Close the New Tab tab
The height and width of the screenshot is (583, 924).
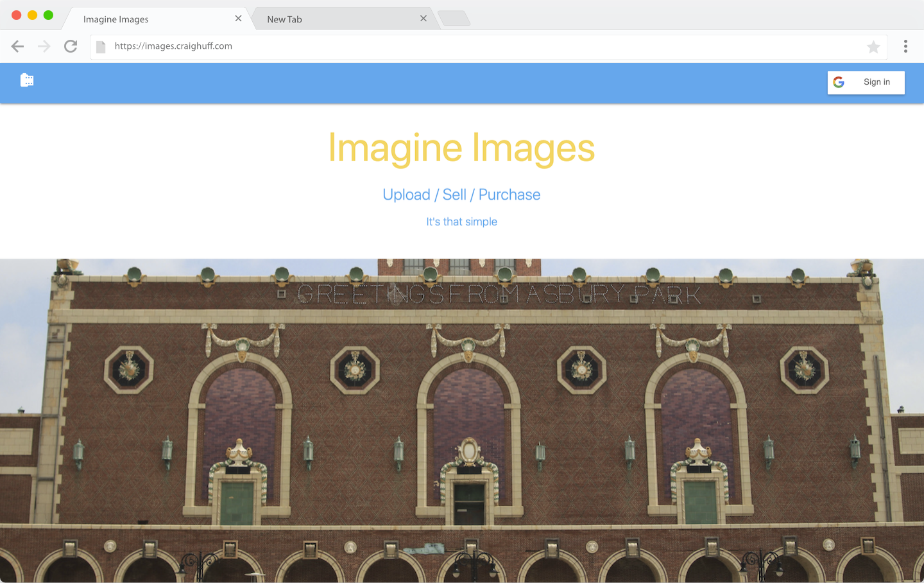423,19
